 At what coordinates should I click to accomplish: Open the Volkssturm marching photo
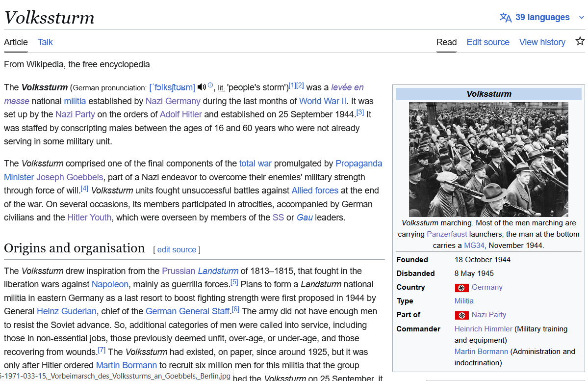tap(488, 160)
